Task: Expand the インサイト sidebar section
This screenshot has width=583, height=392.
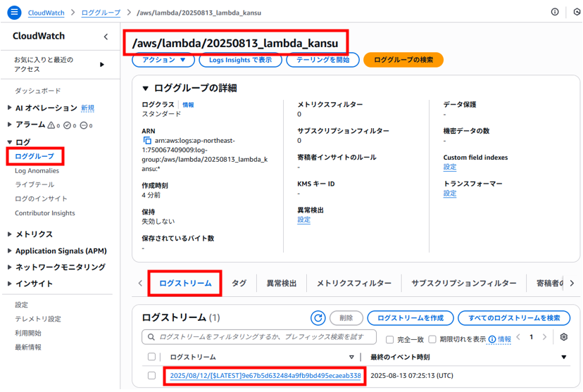Action: (9, 284)
